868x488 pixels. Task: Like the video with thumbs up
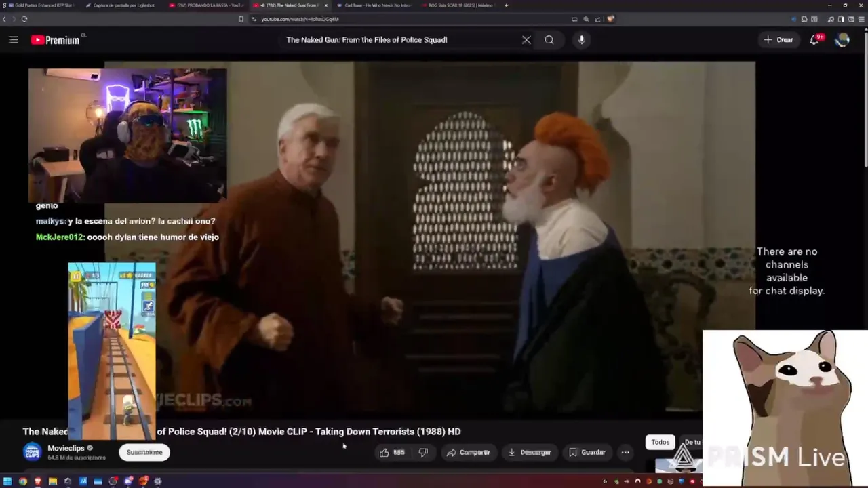tap(393, 452)
